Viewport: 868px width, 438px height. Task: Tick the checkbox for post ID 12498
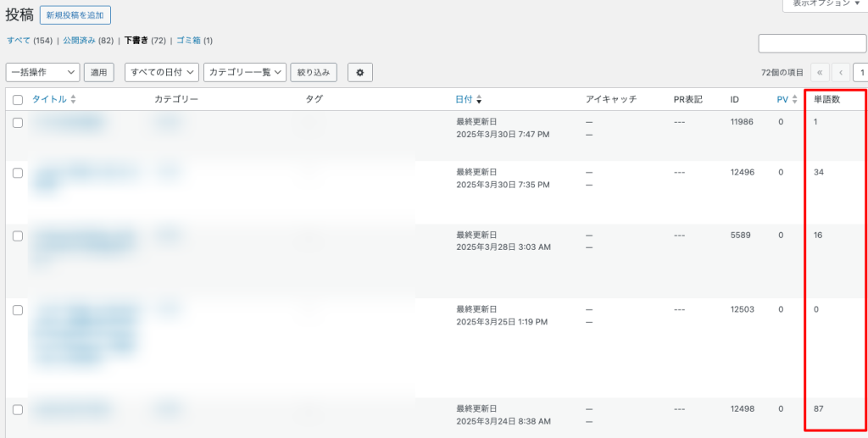(18, 410)
